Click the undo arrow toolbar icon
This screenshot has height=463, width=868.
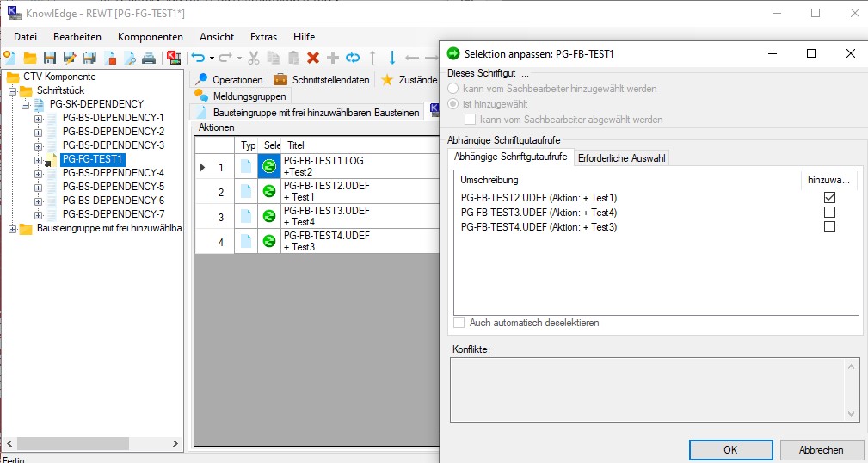coord(197,58)
